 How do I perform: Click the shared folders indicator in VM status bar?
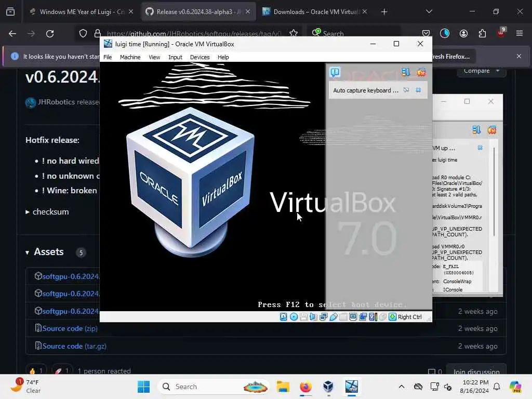coord(343,317)
